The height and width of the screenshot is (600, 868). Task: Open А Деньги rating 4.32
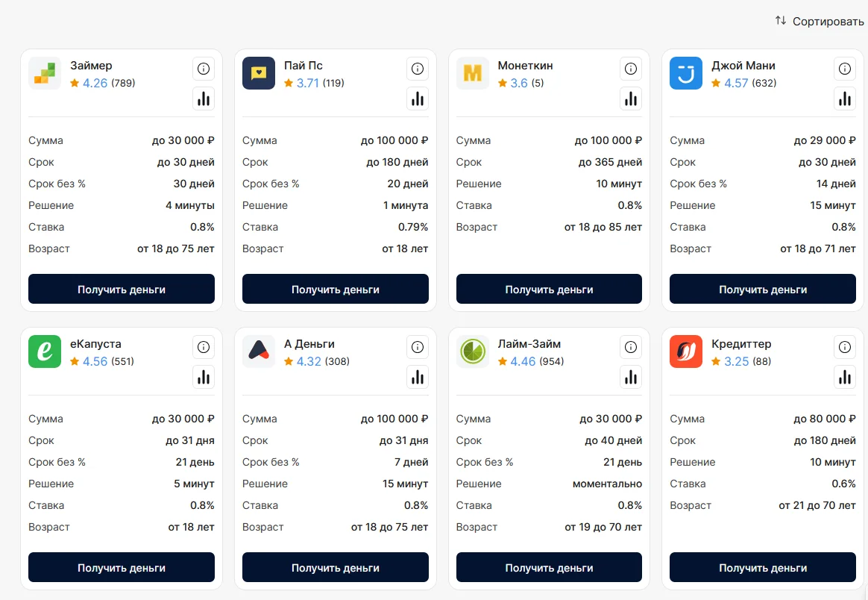[308, 361]
